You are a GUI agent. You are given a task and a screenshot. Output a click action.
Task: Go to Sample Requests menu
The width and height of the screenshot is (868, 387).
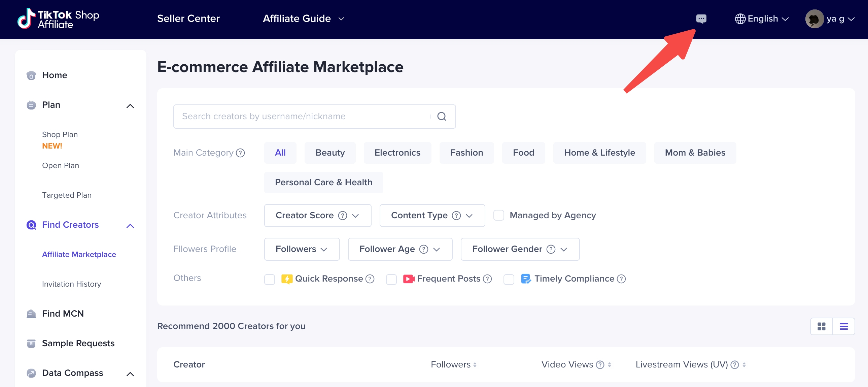point(78,343)
